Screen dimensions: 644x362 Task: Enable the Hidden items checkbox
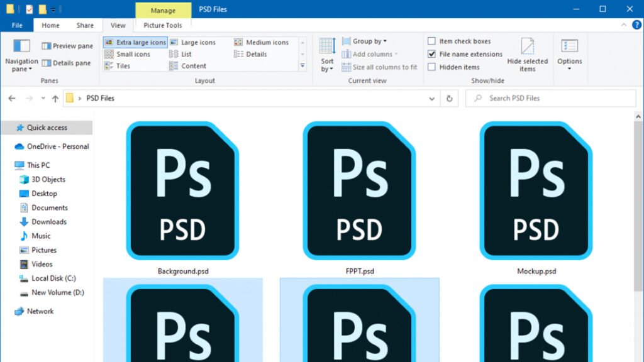(x=431, y=67)
